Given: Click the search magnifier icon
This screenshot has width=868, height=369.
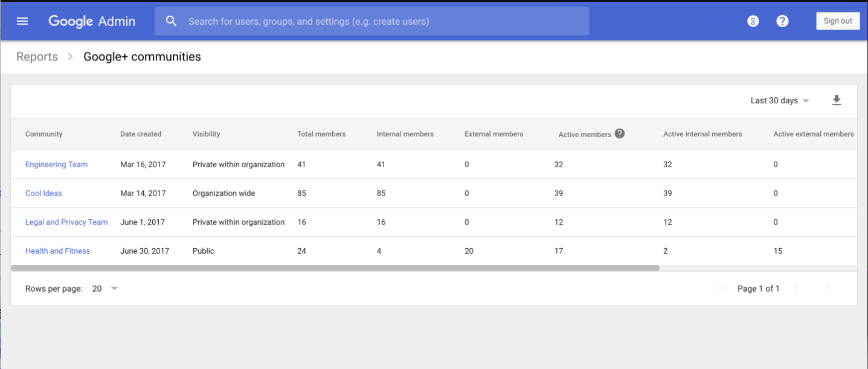Looking at the screenshot, I should click(x=172, y=21).
